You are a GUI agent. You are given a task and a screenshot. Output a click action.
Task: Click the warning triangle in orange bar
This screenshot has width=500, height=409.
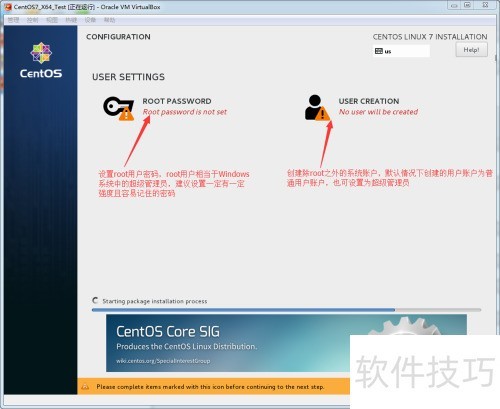pyautogui.click(x=85, y=387)
